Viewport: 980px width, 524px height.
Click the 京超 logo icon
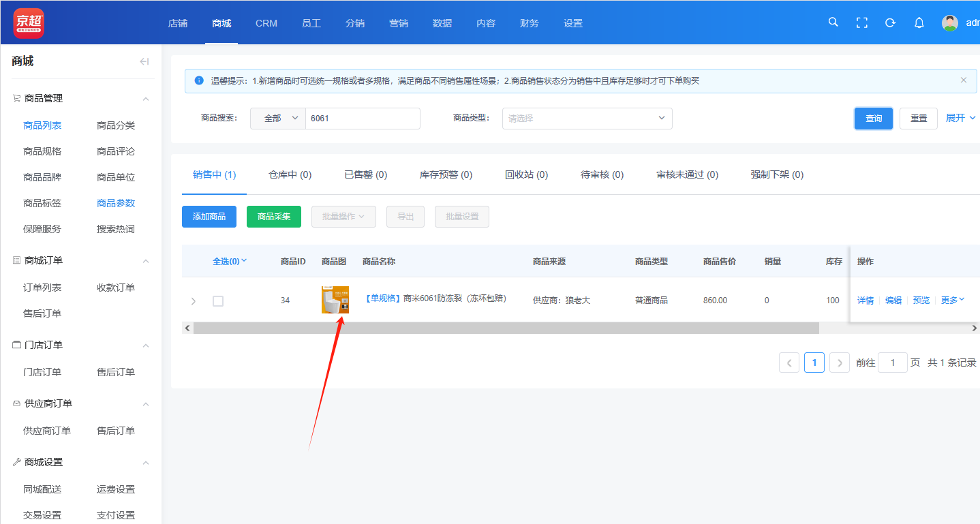point(29,22)
